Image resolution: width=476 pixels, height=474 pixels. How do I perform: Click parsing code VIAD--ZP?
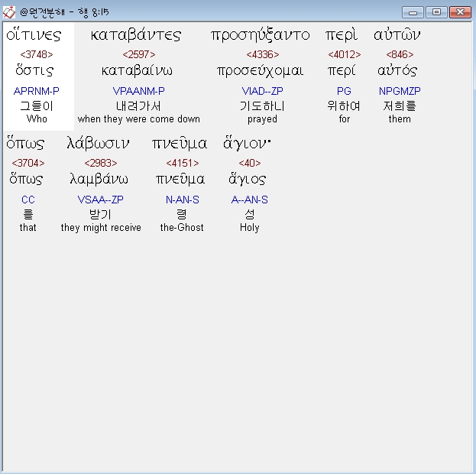tap(262, 91)
